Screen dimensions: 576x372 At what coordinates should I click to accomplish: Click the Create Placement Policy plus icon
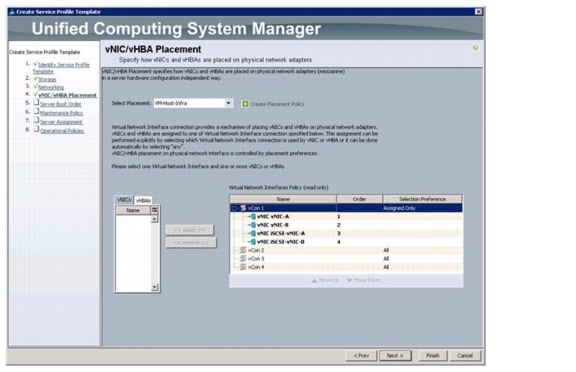pyautogui.click(x=245, y=104)
